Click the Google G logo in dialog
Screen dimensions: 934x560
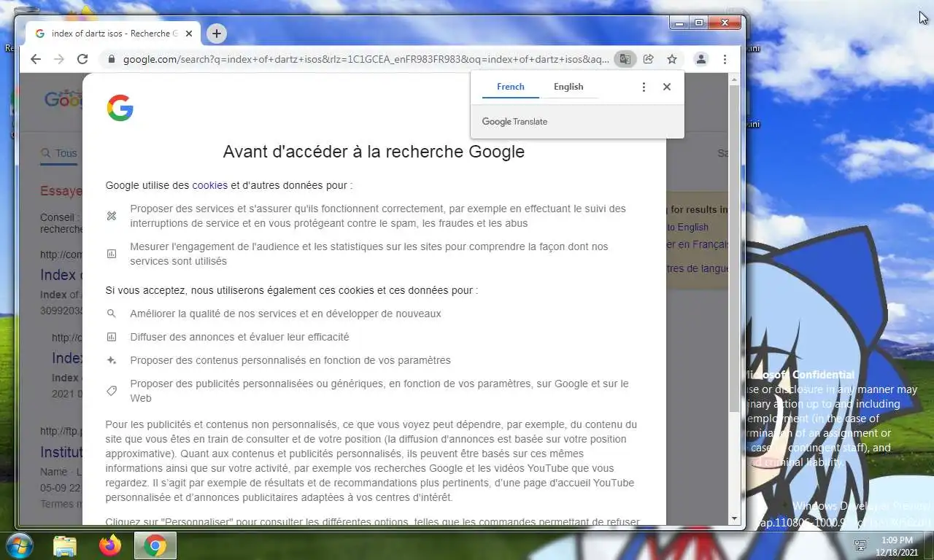coord(120,108)
